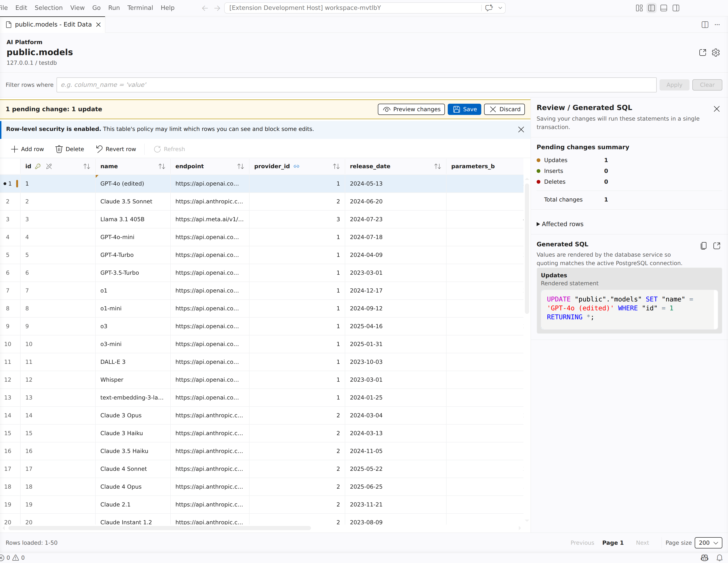
Task: Click the table's horizontal scrollbar
Action: click(160, 528)
